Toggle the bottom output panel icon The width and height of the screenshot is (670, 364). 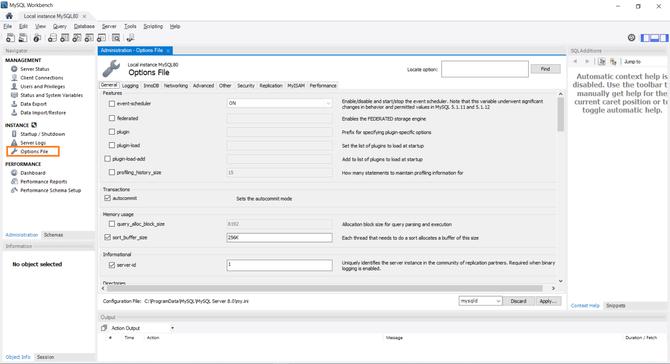(x=655, y=38)
